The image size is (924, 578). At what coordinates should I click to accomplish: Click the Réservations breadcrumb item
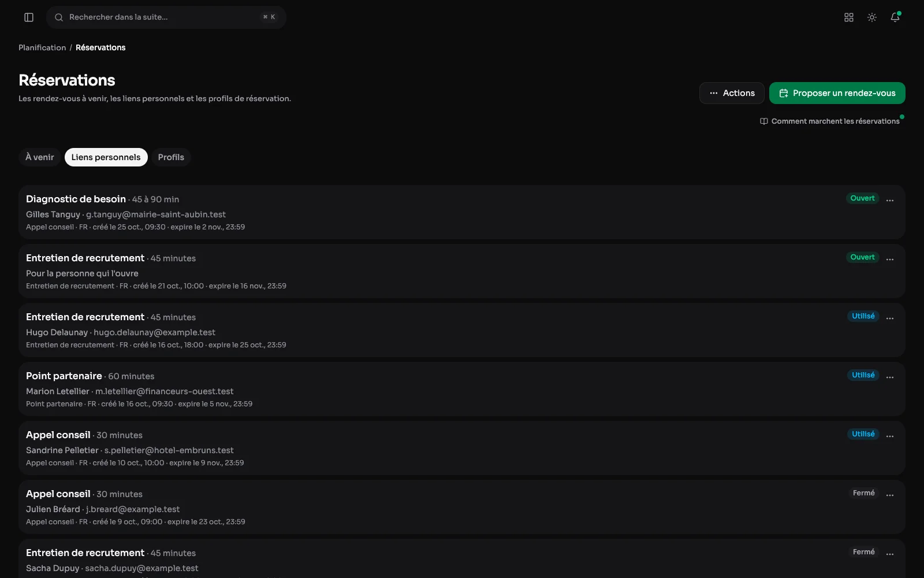(x=100, y=47)
